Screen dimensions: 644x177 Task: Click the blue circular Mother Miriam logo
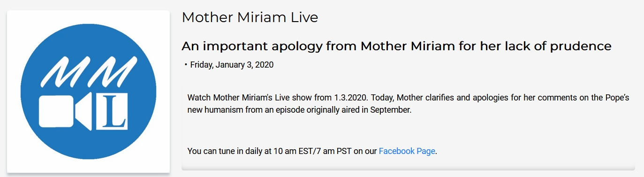coord(88,91)
